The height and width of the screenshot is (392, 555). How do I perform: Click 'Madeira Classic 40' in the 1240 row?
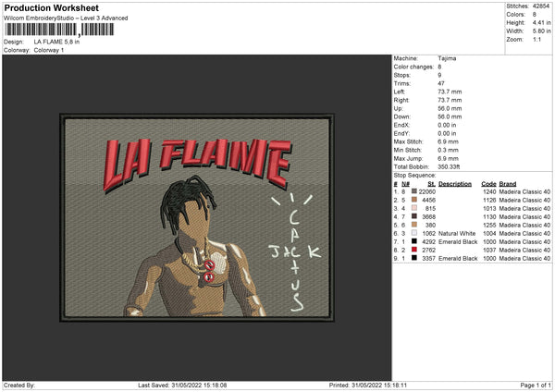click(524, 191)
